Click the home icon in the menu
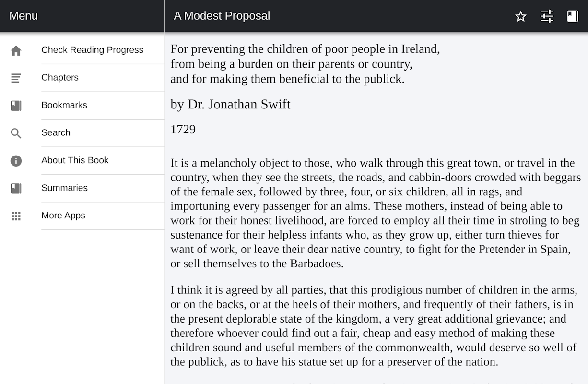This screenshot has height=384, width=588. click(16, 50)
